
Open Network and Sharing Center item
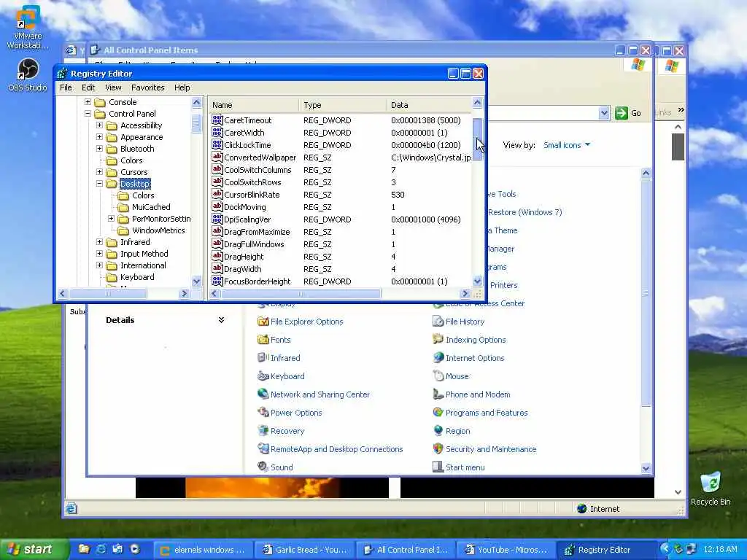(x=314, y=394)
